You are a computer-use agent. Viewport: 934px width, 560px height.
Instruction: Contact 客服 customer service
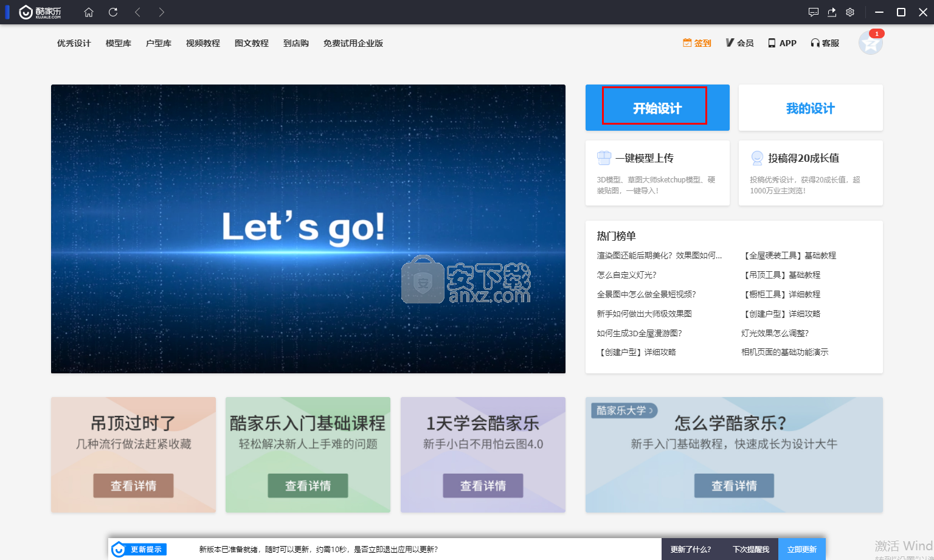[825, 43]
